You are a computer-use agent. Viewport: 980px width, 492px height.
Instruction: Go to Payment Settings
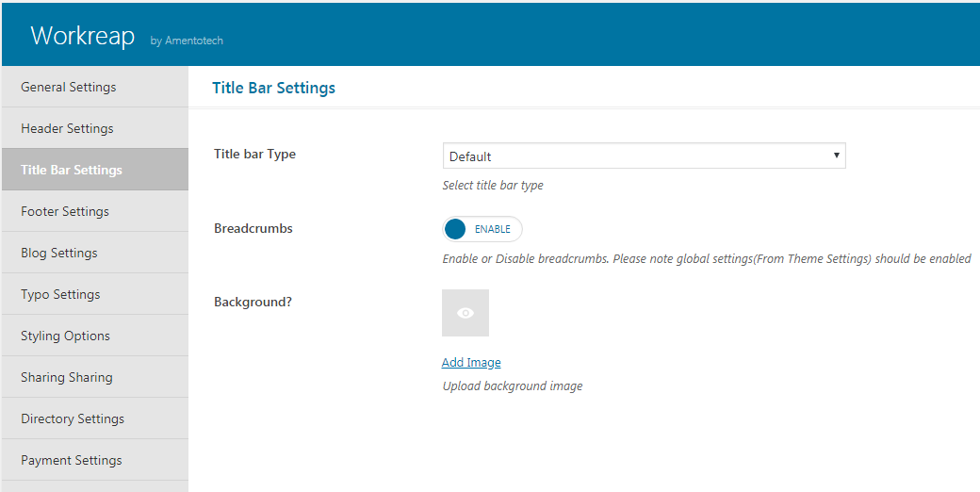94,460
